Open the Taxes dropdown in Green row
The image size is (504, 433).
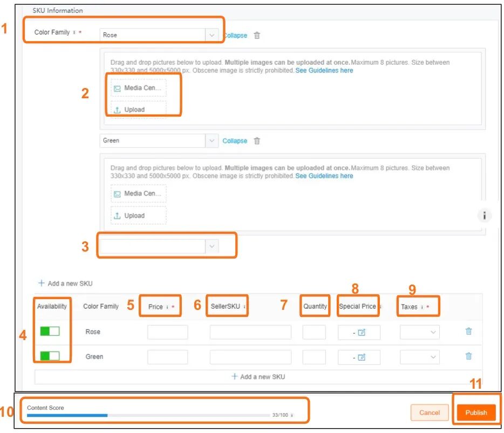419,357
